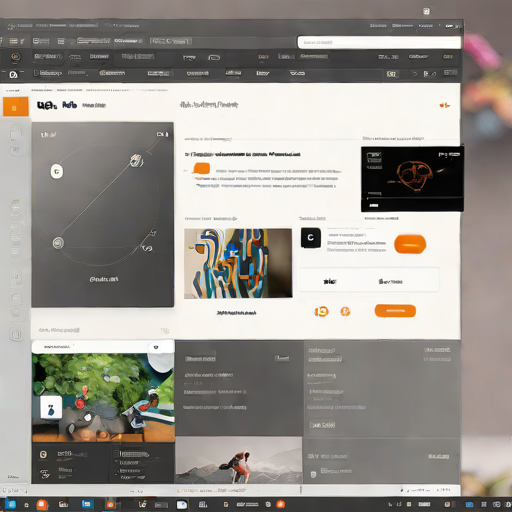Click the orange oval button next to the C entry
Image resolution: width=512 pixels, height=512 pixels.
(410, 244)
